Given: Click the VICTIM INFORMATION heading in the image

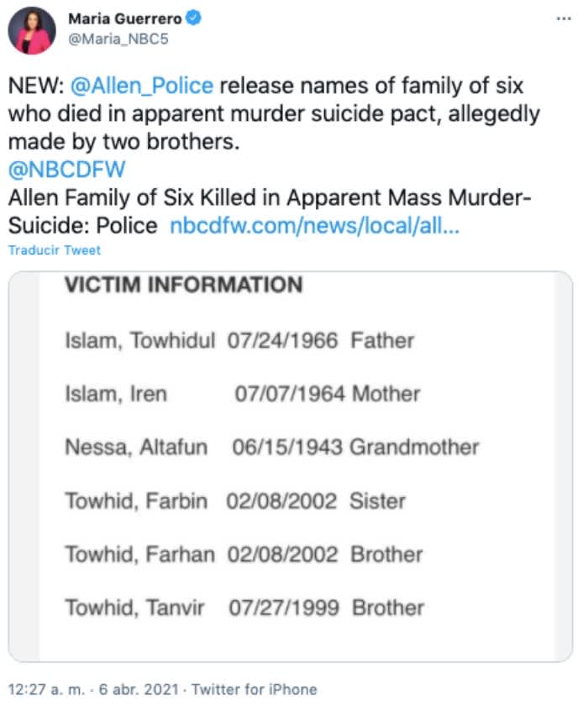Looking at the screenshot, I should [183, 285].
